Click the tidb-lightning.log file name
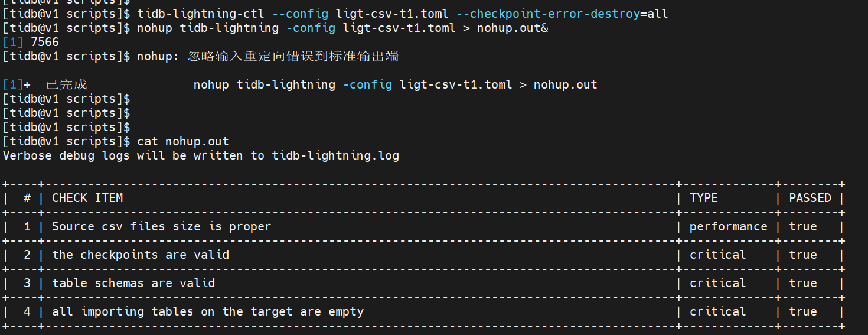 point(335,156)
